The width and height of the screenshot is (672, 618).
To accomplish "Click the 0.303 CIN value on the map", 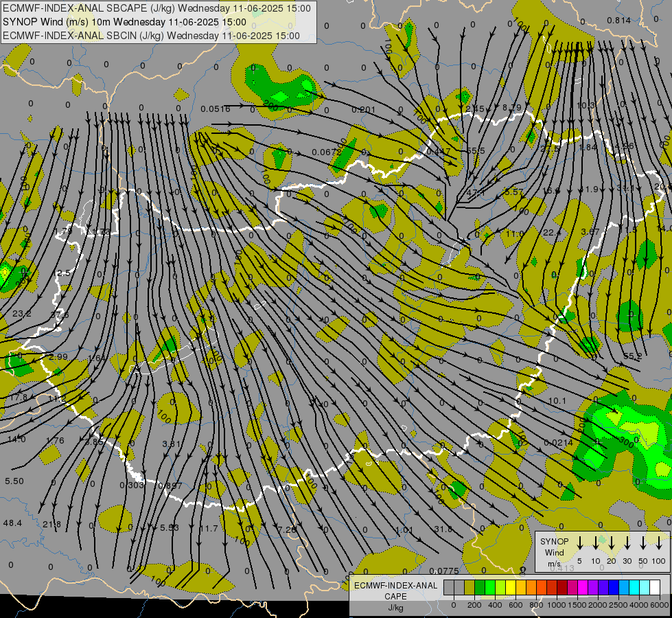I will (132, 485).
